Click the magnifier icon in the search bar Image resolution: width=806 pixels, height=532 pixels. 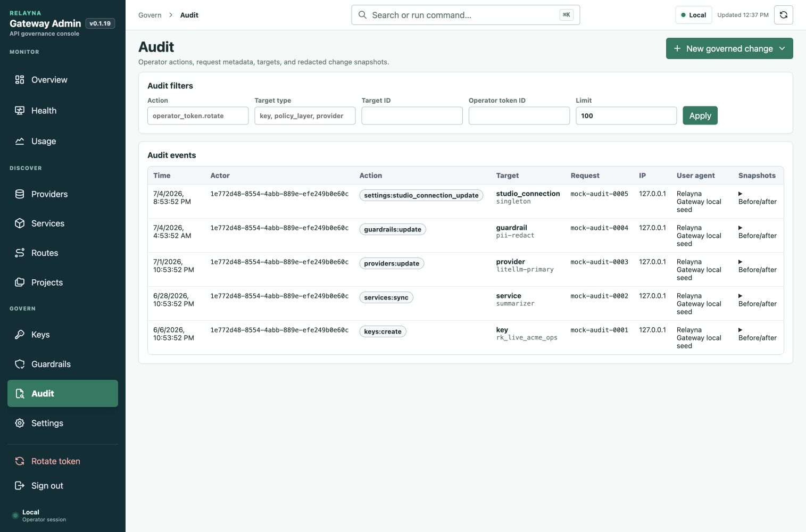coord(362,15)
